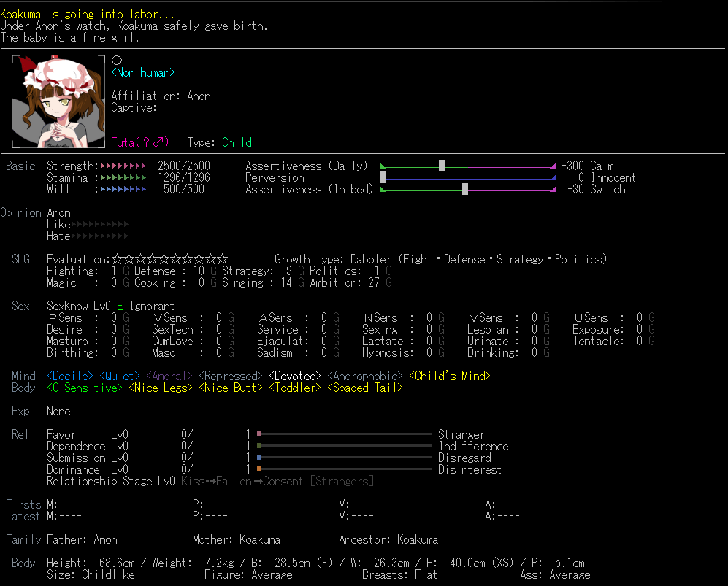Click the green Stamina arrow gauge
728x586 pixels.
(x=123, y=178)
